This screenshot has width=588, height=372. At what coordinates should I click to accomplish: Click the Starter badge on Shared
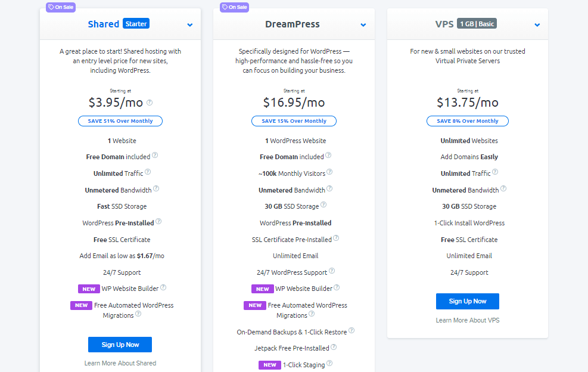136,24
